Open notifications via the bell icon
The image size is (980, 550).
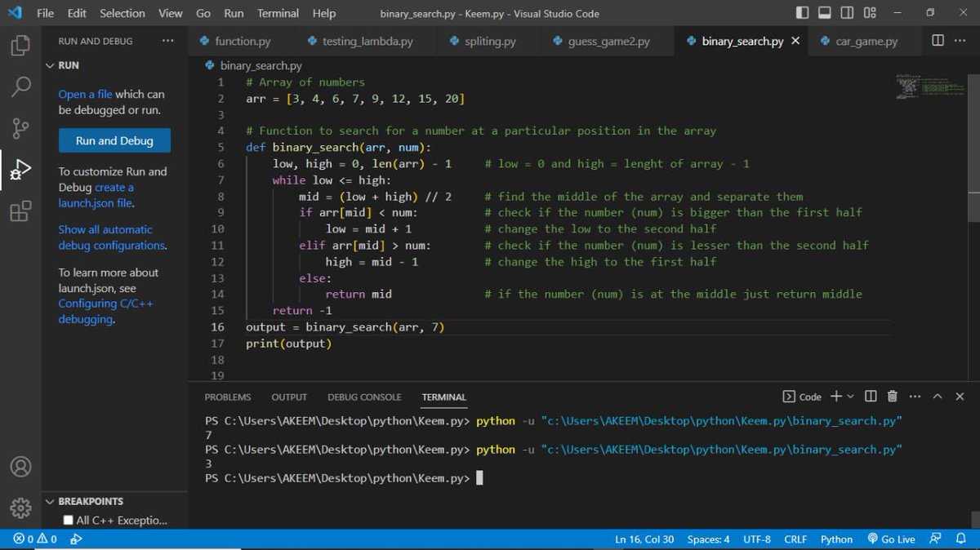coord(960,539)
